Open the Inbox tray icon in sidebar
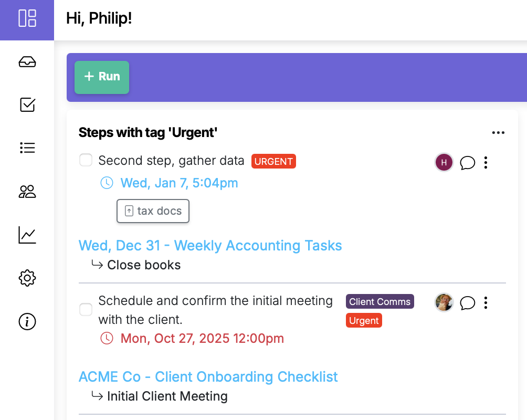Viewport: 527px width, 420px height. click(x=27, y=61)
